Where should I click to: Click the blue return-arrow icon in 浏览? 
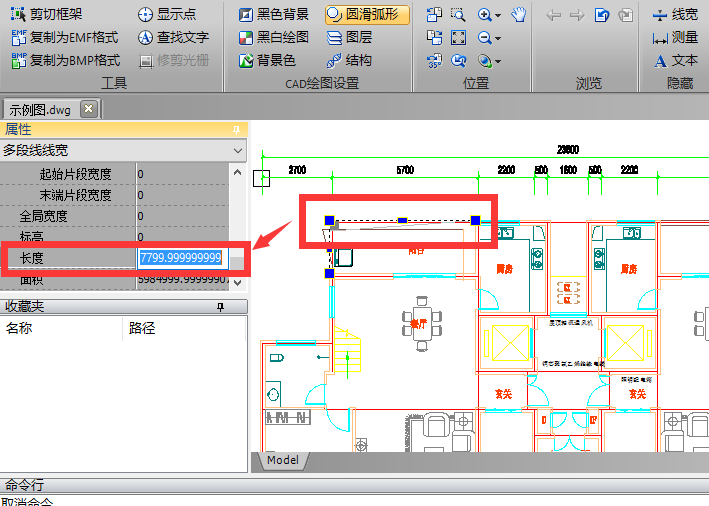[601, 15]
